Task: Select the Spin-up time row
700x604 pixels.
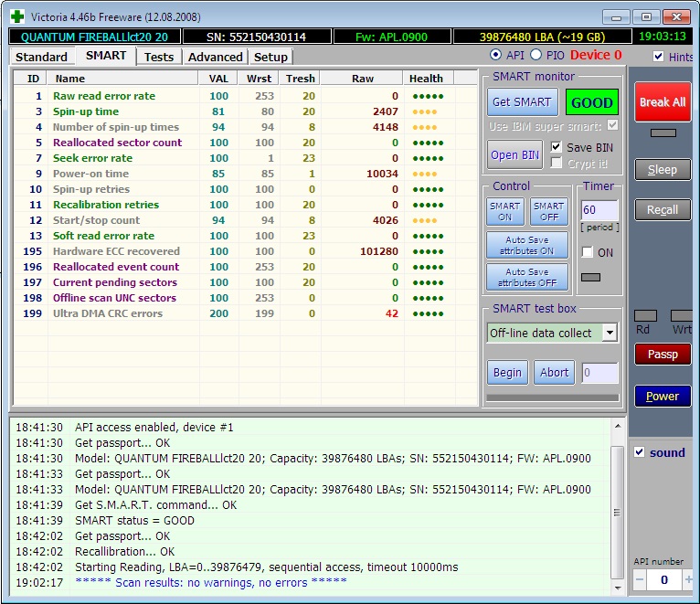Action: (x=245, y=111)
